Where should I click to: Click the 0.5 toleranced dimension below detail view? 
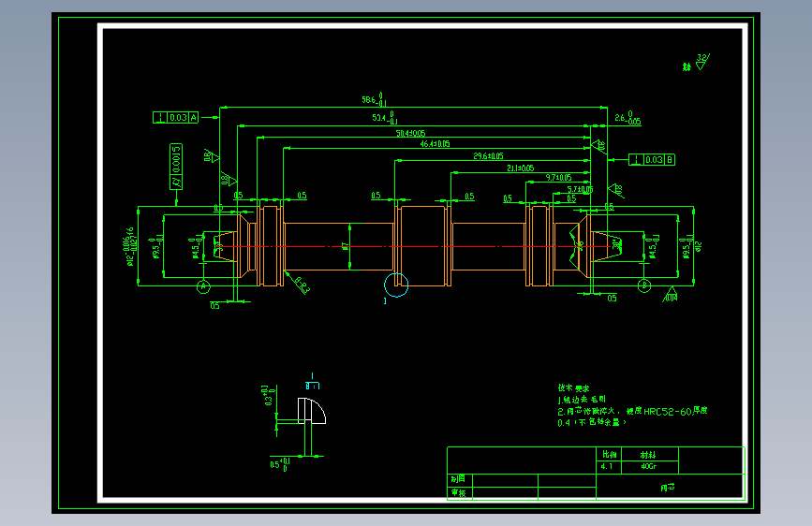point(280,464)
